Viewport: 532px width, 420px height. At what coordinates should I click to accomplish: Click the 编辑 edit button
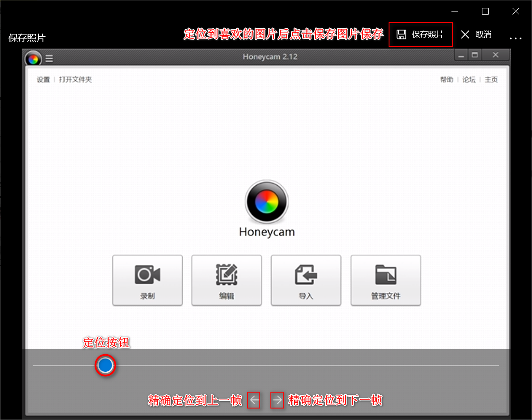pyautogui.click(x=227, y=280)
